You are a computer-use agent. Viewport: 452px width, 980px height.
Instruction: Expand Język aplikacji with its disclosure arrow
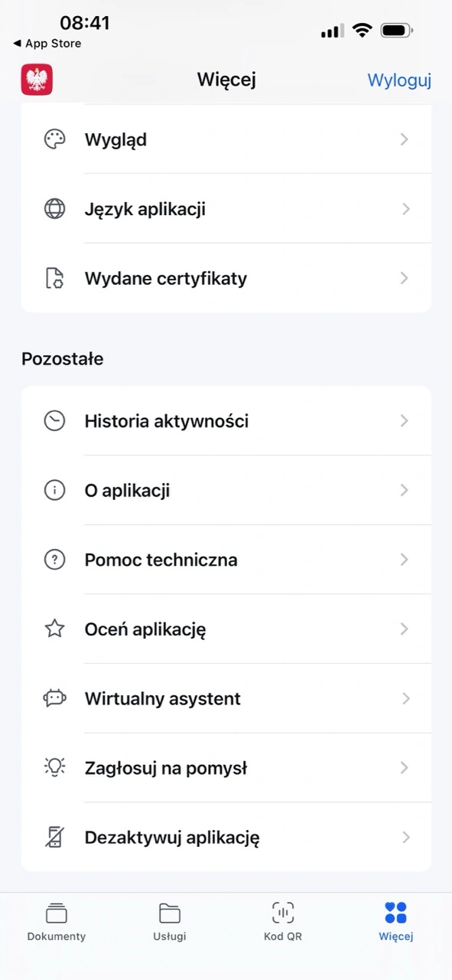[405, 208]
